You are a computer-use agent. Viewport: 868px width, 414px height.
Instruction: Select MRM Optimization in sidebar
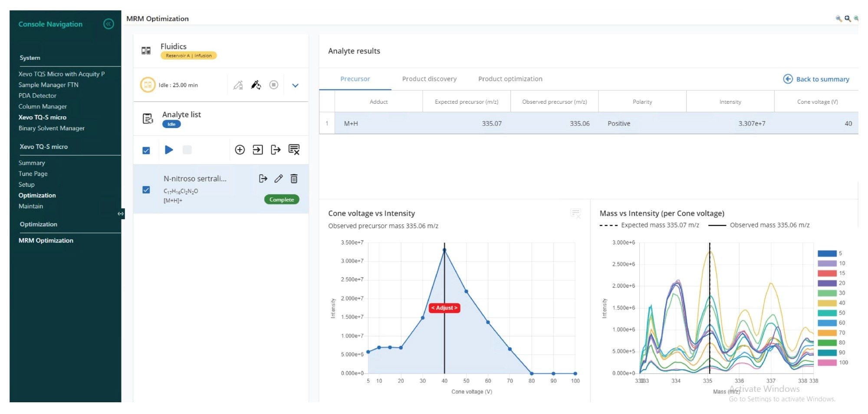[x=46, y=240]
